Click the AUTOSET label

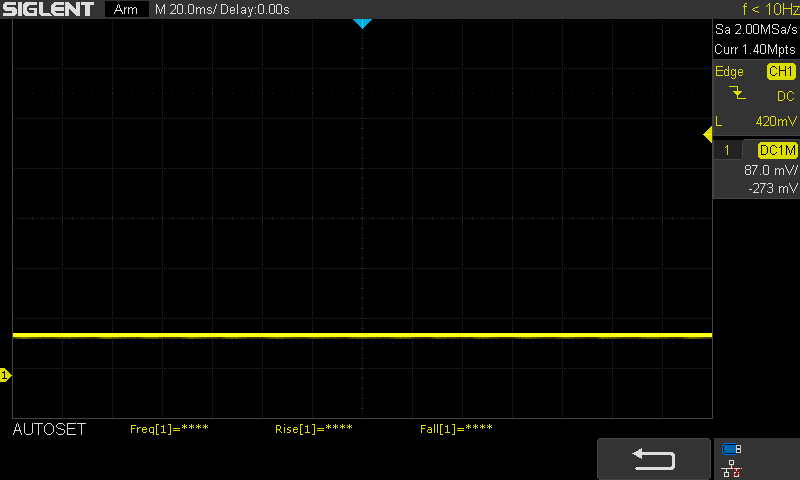click(49, 430)
